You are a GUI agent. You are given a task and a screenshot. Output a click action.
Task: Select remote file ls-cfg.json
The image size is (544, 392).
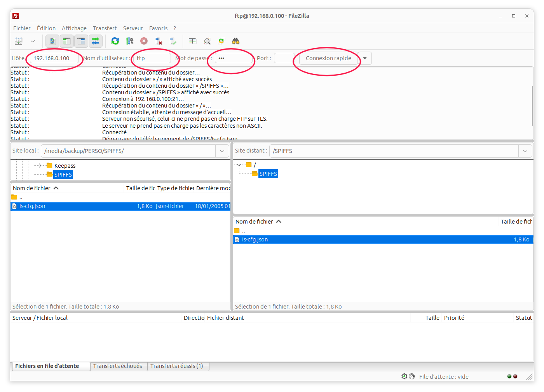tap(383, 239)
